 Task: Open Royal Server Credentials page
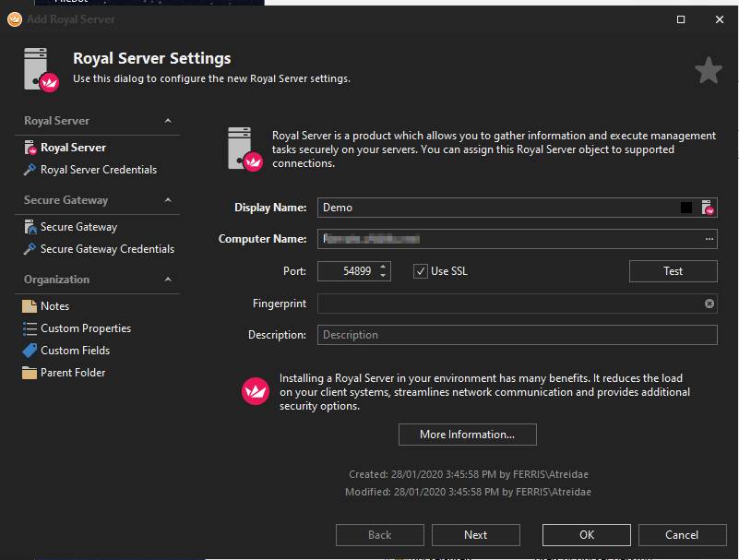point(99,170)
